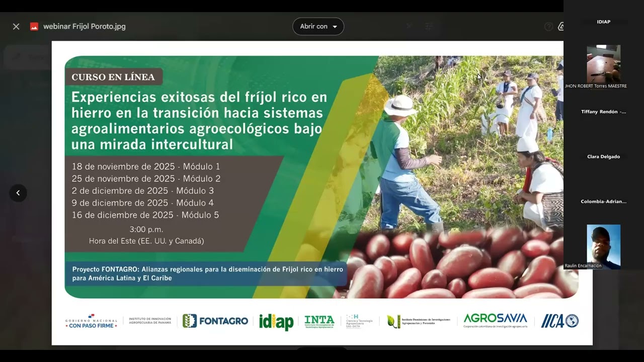The height and width of the screenshot is (362, 644).
Task: Click '9 de diciembre de 2025 · Módulo 4'
Action: coord(143,203)
